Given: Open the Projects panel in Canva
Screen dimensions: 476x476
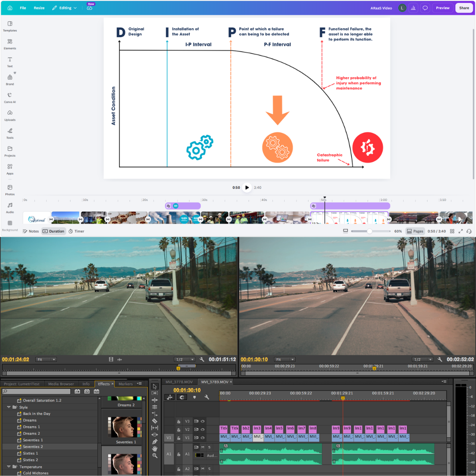Looking at the screenshot, I should pyautogui.click(x=10, y=152).
